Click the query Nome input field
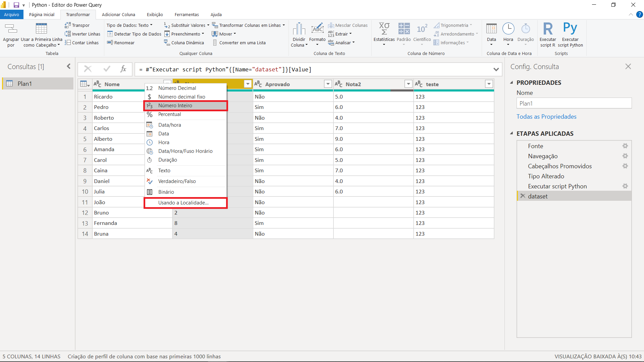Image resolution: width=644 pixels, height=362 pixels. (574, 104)
